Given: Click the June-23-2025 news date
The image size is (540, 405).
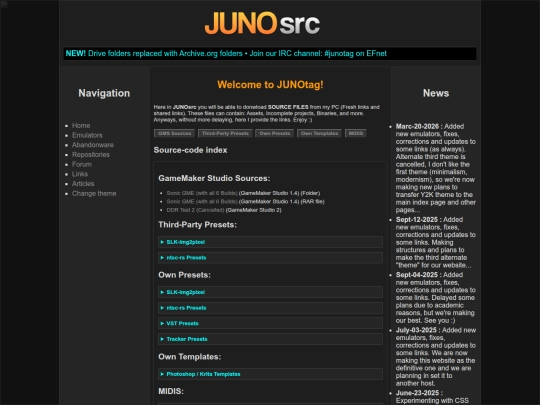Looking at the screenshot, I should 417,393.
